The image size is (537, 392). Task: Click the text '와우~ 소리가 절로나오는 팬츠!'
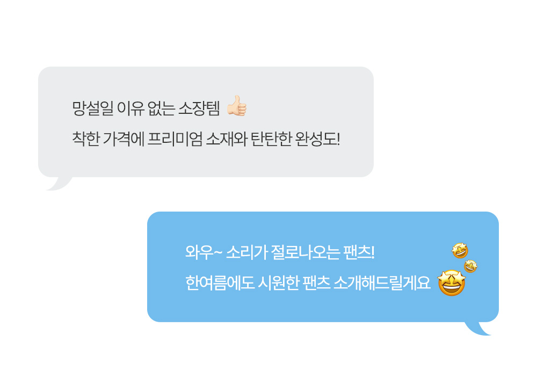pyautogui.click(x=280, y=253)
